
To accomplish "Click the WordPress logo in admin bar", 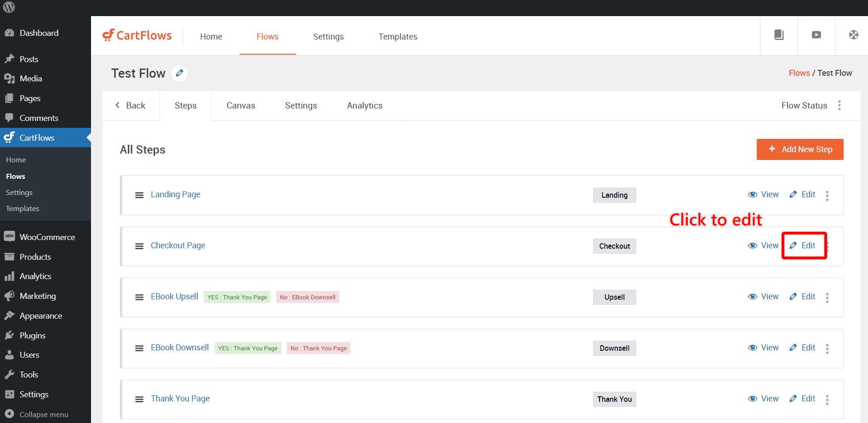I will pos(9,7).
